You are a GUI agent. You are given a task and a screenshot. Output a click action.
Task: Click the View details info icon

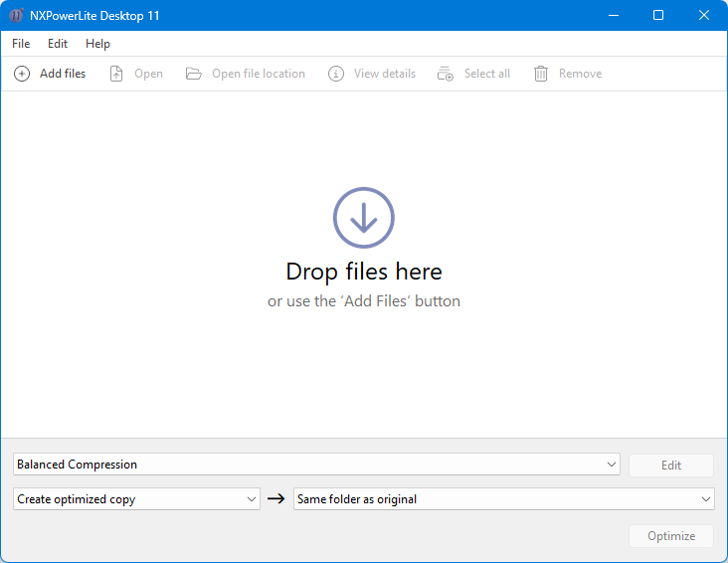coord(336,74)
